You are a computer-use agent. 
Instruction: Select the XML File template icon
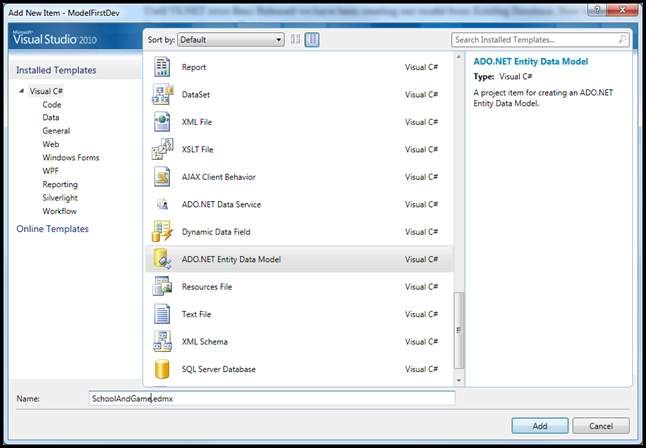(x=162, y=122)
